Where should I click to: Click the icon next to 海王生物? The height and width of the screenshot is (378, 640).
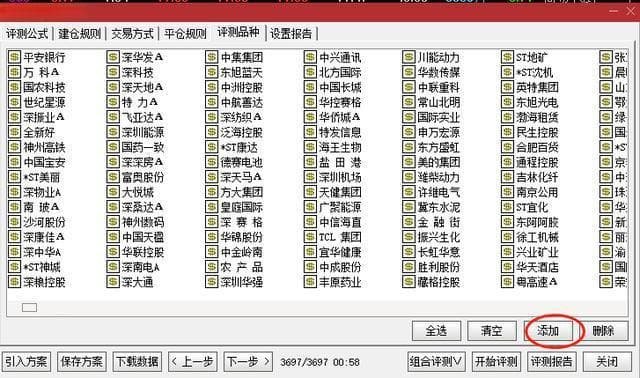[x=310, y=147]
